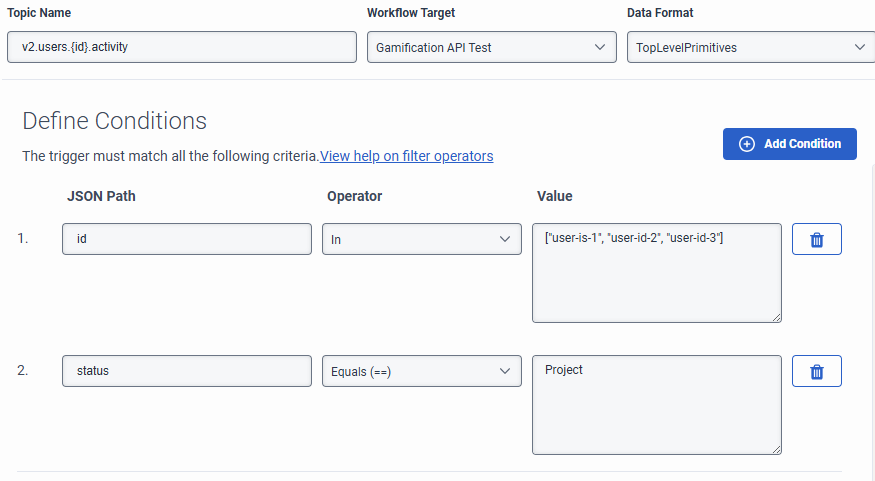The width and height of the screenshot is (875, 481).
Task: Open the Gamification API Test workflow dropdown
Action: pyautogui.click(x=491, y=47)
